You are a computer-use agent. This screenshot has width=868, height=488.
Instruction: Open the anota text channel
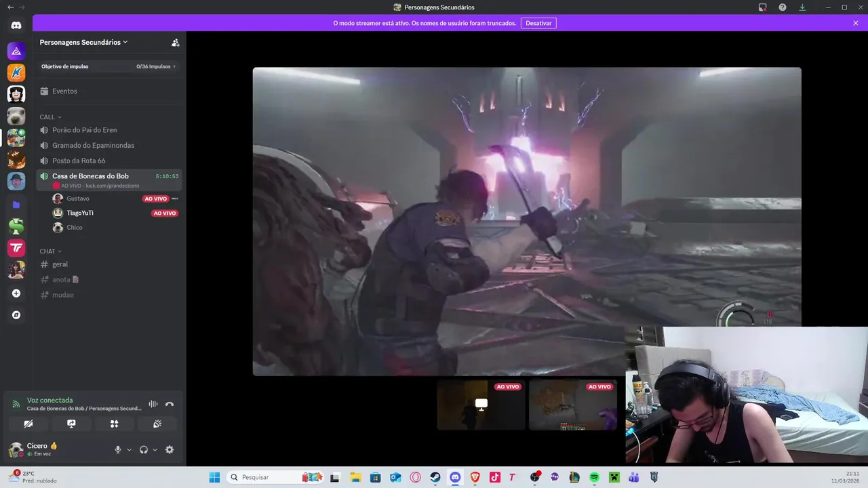pyautogui.click(x=109, y=279)
